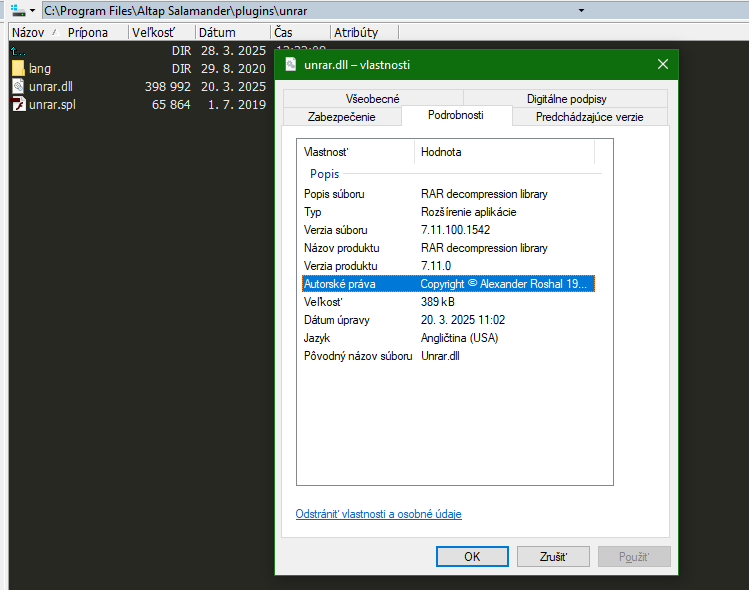Click the size value 65 864
749x590 pixels.
pyautogui.click(x=171, y=105)
